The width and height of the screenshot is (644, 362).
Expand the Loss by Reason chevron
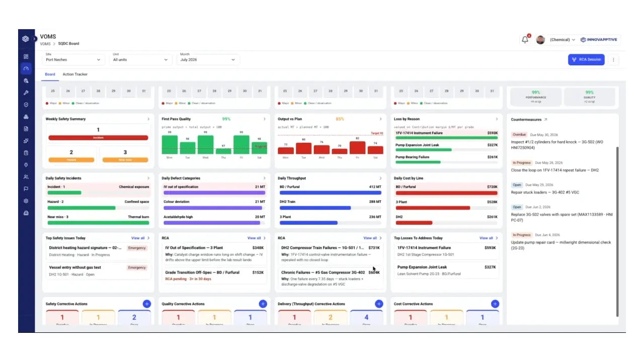coord(497,119)
